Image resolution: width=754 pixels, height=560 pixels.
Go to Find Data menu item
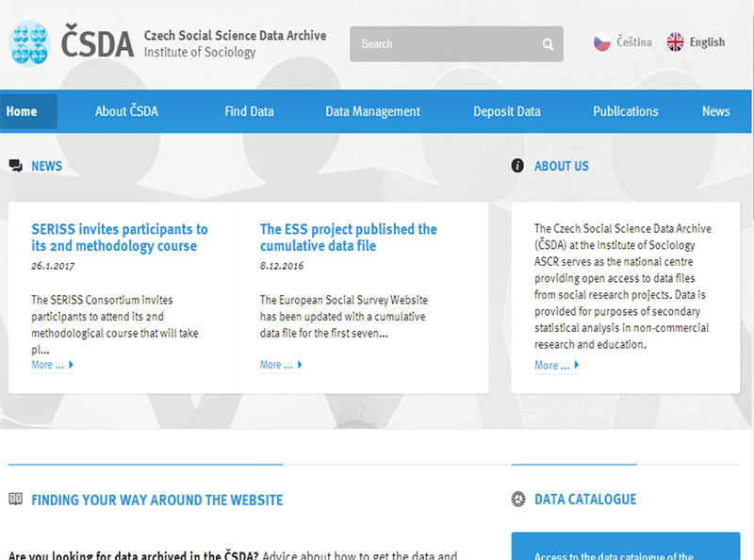(x=249, y=111)
